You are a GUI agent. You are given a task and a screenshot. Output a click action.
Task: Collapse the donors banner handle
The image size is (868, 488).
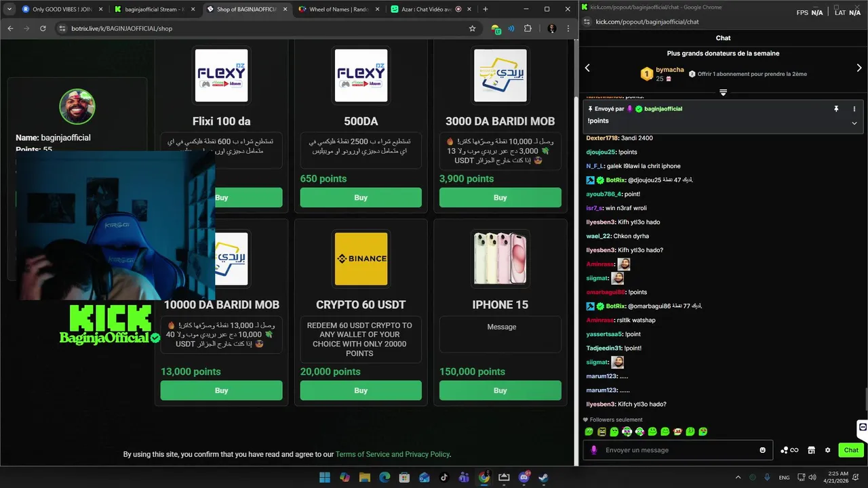click(x=723, y=92)
